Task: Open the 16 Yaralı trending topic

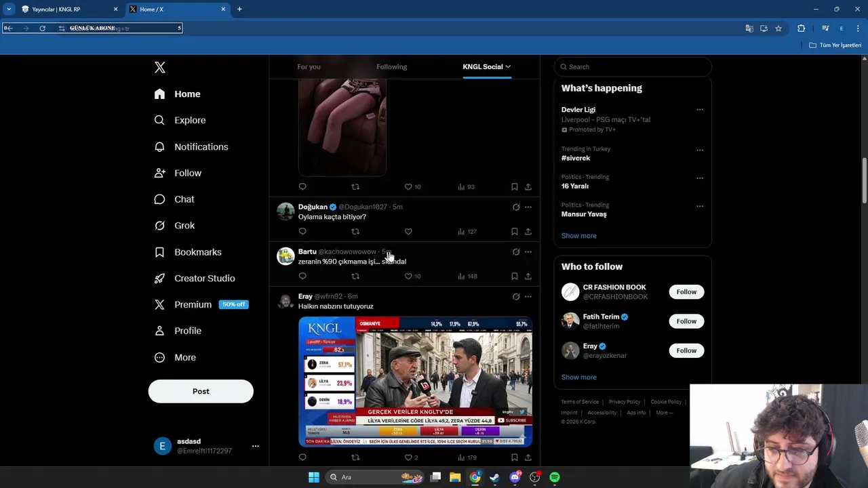Action: [574, 186]
